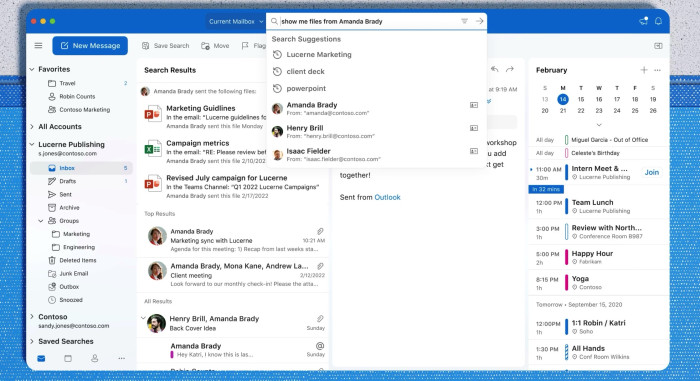Open the search filter options icon
Image resolution: width=700 pixels, height=381 pixels.
coord(464,21)
